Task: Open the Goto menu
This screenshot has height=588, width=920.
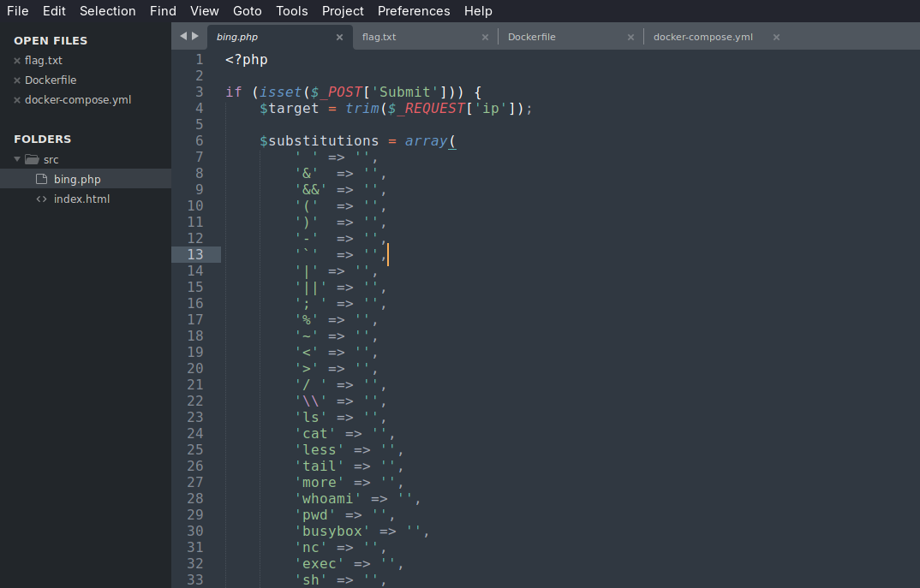Action: [247, 10]
